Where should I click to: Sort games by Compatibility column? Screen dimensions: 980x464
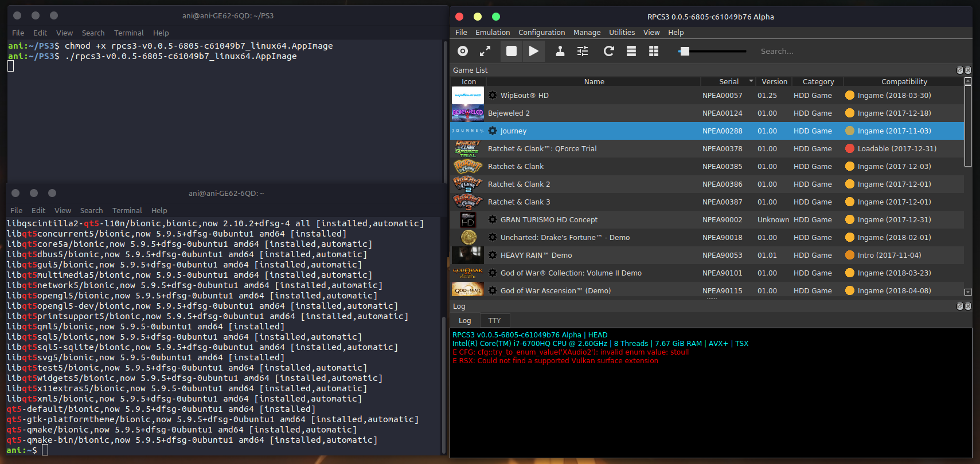coord(904,82)
